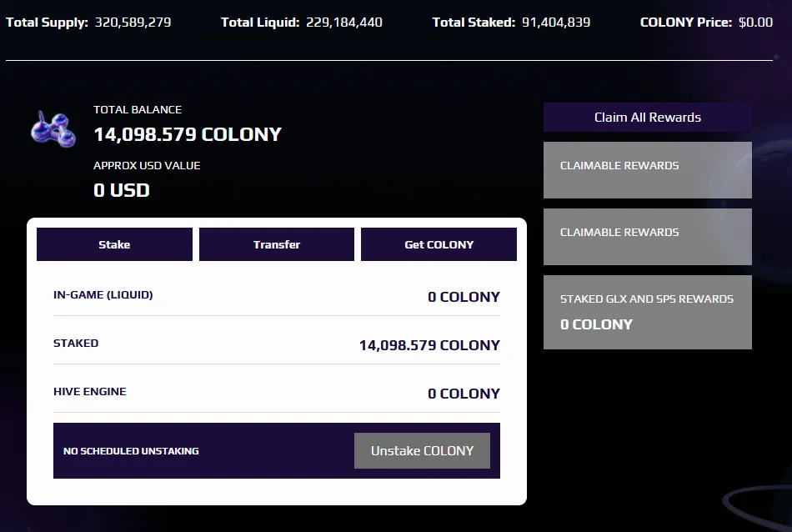Click the No Scheduled Unstaking notice

tap(131, 451)
